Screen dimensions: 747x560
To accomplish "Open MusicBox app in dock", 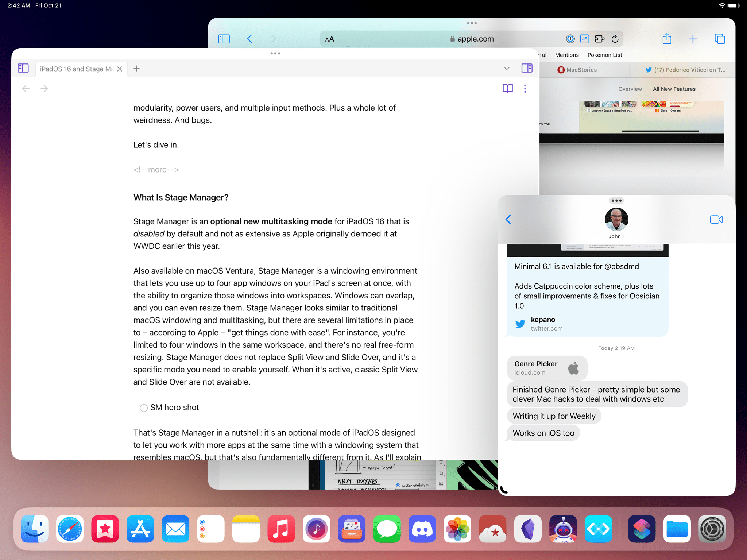I will click(x=352, y=529).
